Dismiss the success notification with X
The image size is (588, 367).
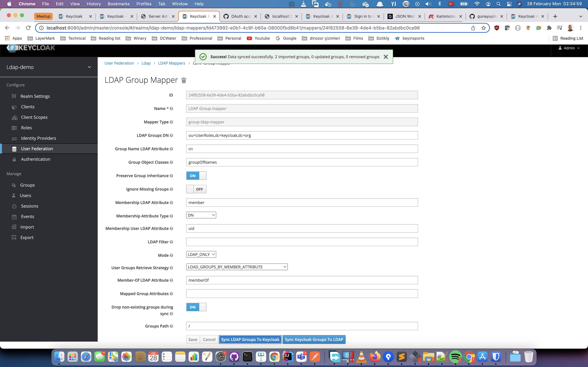[386, 57]
